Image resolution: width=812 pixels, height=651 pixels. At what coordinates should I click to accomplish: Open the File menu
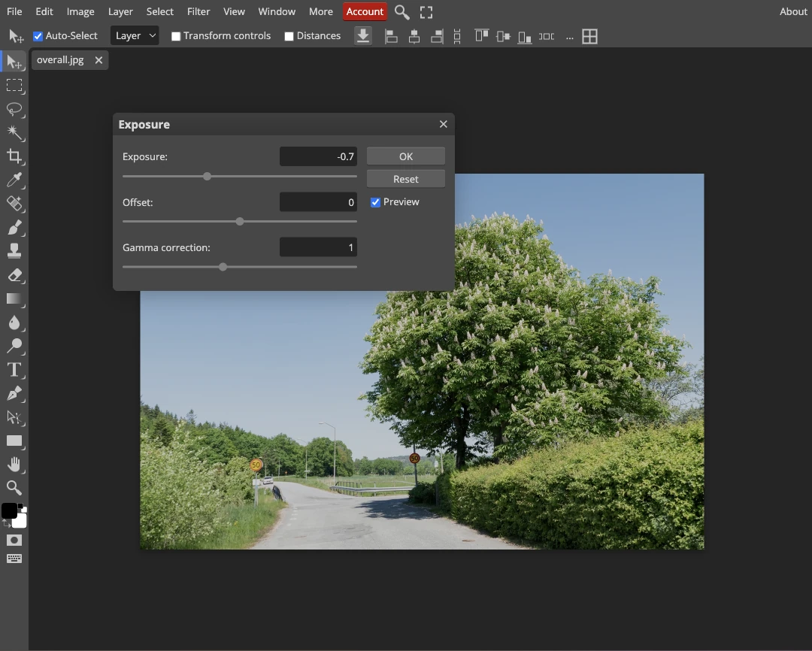14,11
